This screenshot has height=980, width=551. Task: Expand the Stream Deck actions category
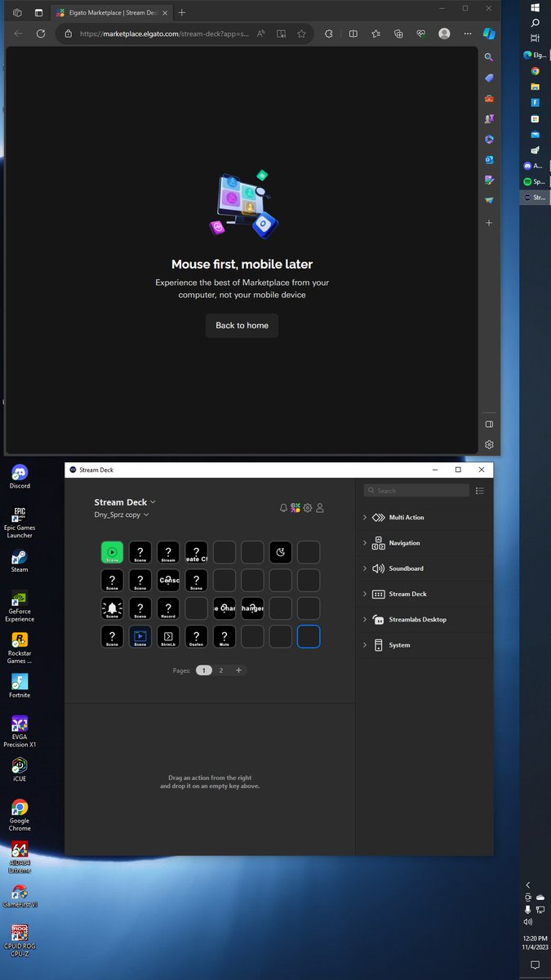point(424,594)
